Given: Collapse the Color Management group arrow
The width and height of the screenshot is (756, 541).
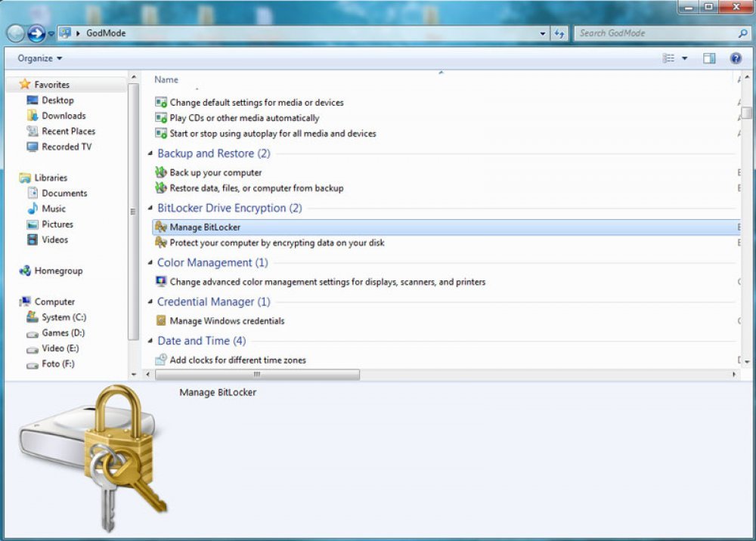Looking at the screenshot, I should tap(150, 262).
